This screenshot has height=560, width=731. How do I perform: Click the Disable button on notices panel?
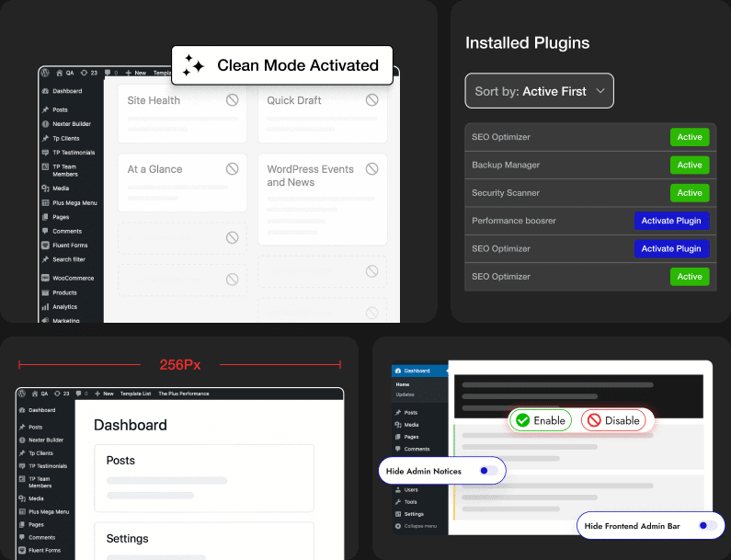coord(613,420)
